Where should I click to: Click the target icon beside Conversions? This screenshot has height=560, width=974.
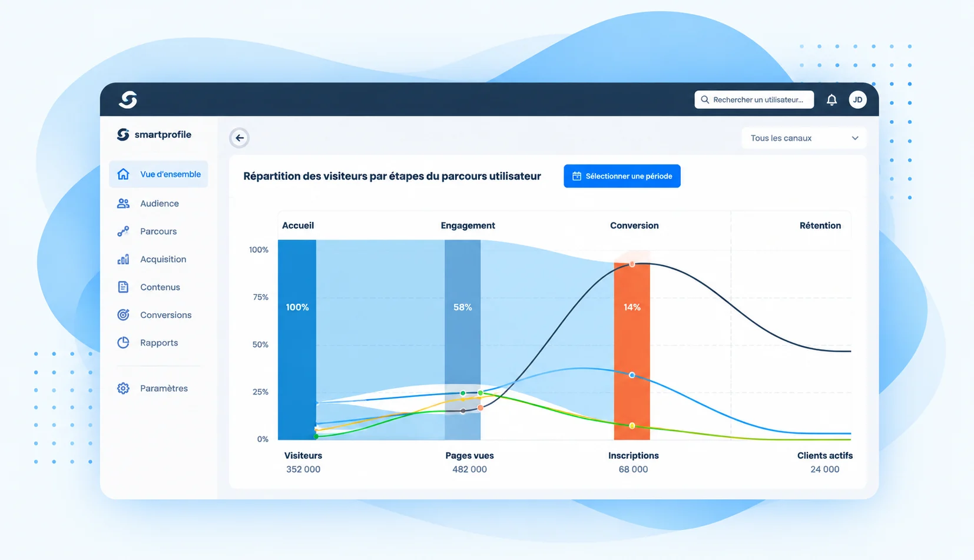click(x=123, y=315)
